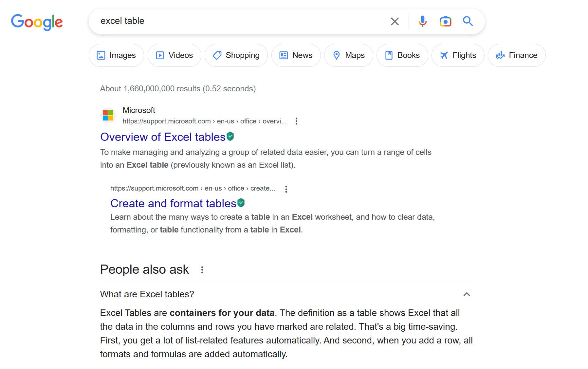Click the microphone icon for voice search
The image size is (588, 369).
point(423,21)
